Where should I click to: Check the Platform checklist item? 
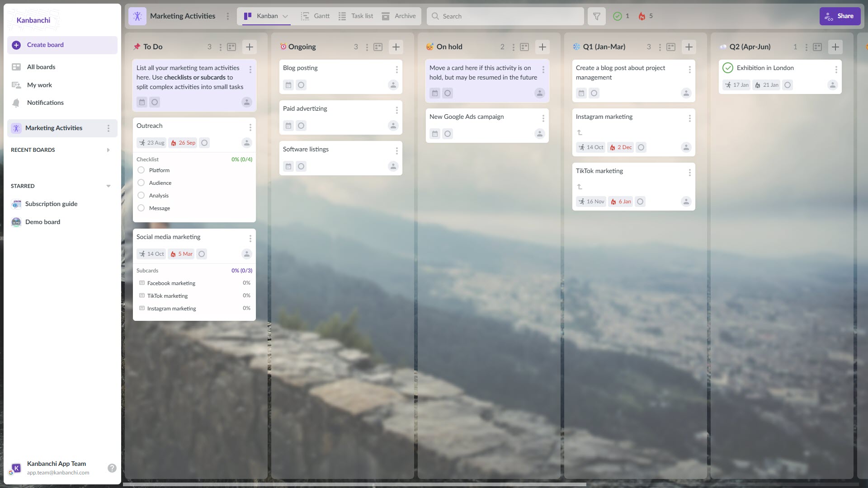(141, 170)
